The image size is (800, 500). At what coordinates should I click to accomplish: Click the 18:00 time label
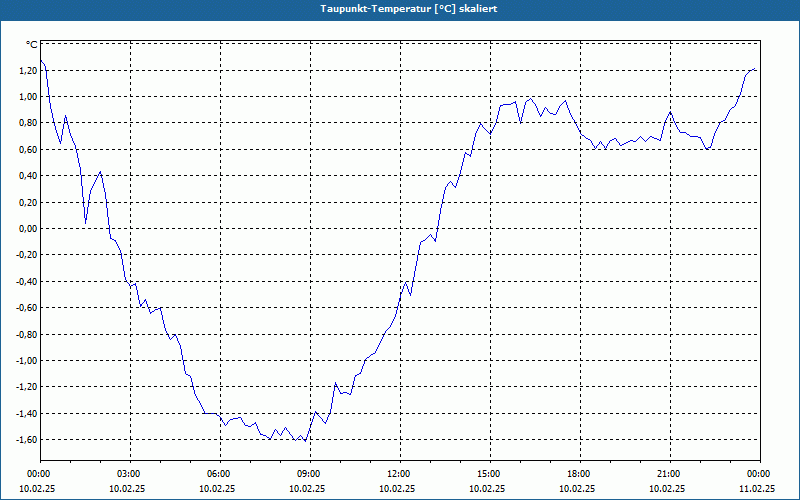[580, 474]
